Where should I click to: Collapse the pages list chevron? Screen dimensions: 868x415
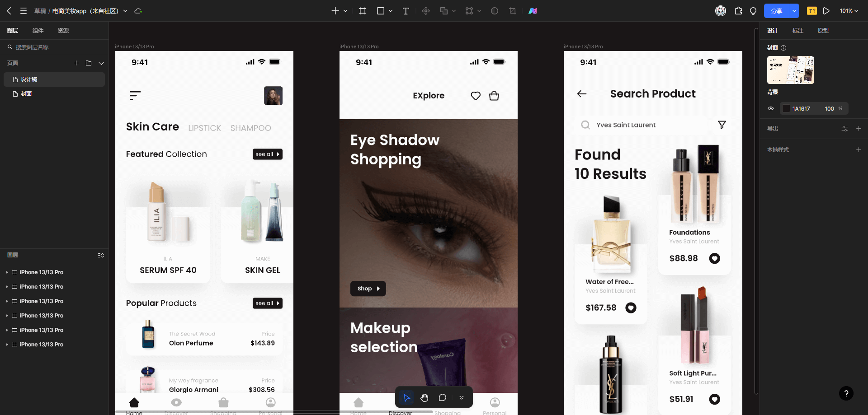click(x=101, y=63)
